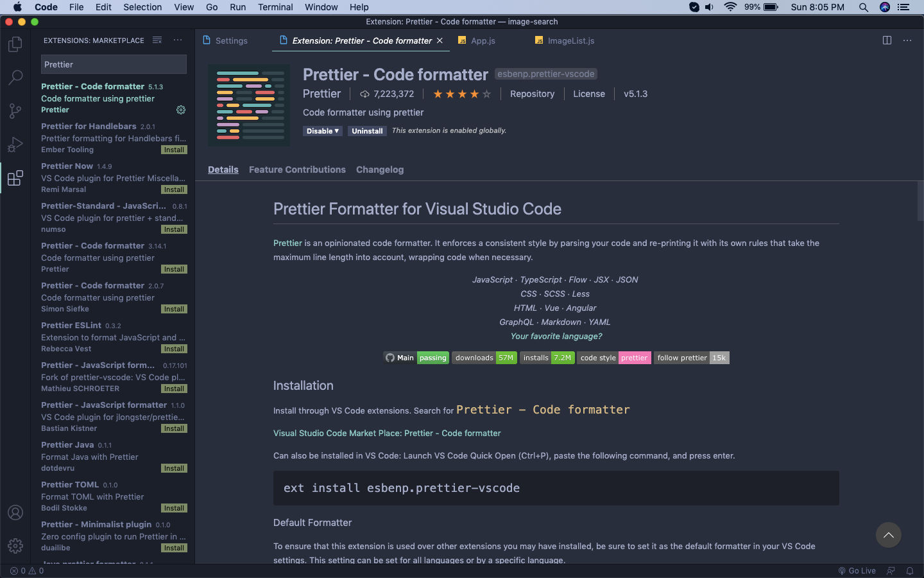Click Go Live in the status bar

[x=857, y=571]
